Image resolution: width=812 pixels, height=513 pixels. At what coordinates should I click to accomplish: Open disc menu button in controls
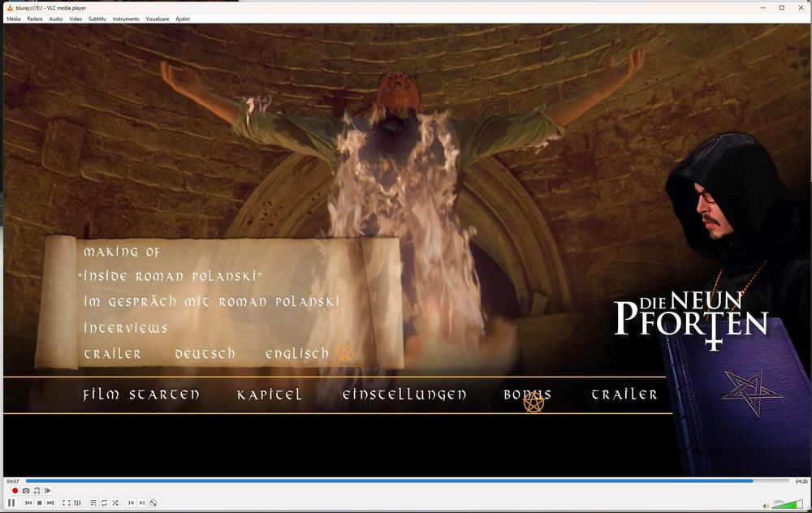tap(153, 502)
